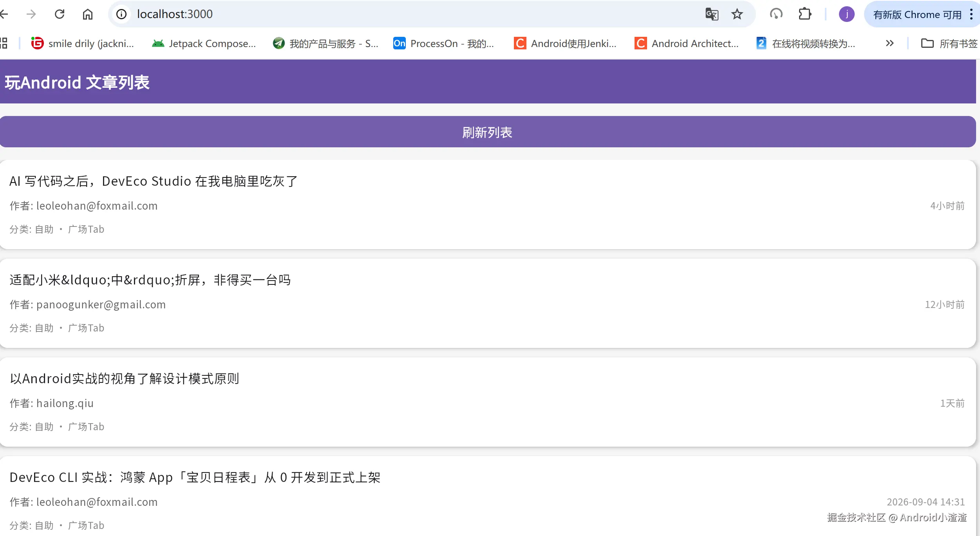
Task: Open 在线将视频转换为 bookmark
Action: tap(806, 43)
